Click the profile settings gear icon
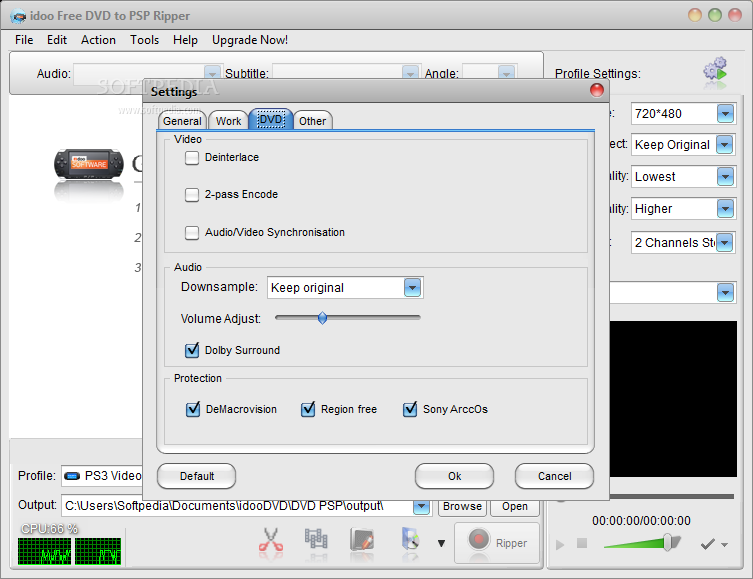The width and height of the screenshot is (753, 579). point(715,70)
